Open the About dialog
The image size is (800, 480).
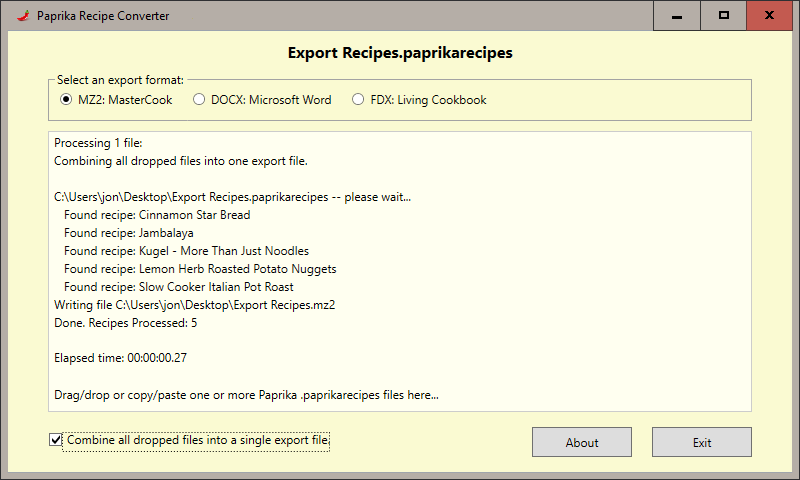(x=582, y=442)
